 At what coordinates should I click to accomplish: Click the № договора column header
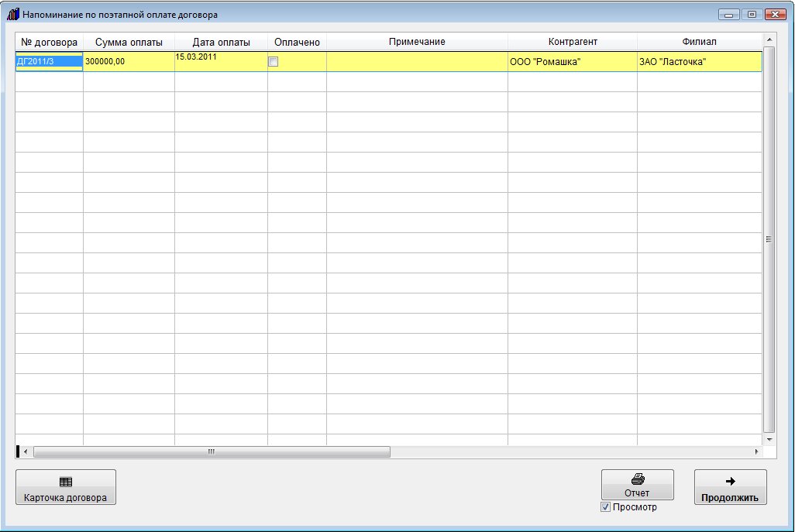tap(49, 42)
